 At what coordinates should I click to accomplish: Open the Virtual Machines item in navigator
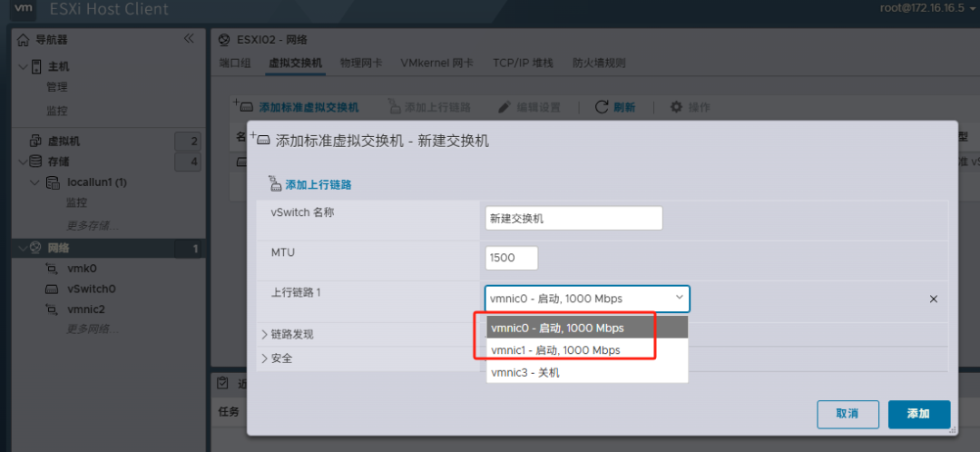click(x=63, y=141)
